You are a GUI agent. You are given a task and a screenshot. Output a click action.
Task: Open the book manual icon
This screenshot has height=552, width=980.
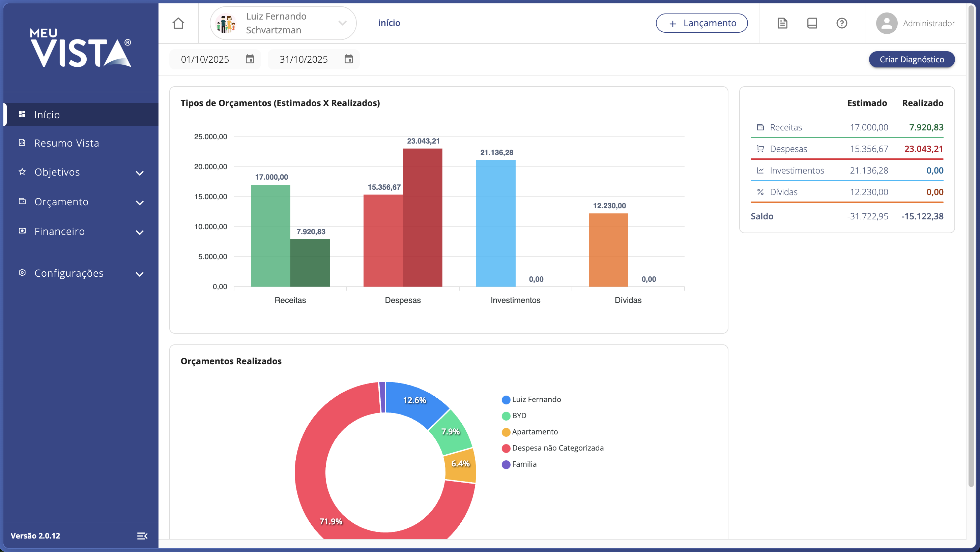click(x=812, y=23)
